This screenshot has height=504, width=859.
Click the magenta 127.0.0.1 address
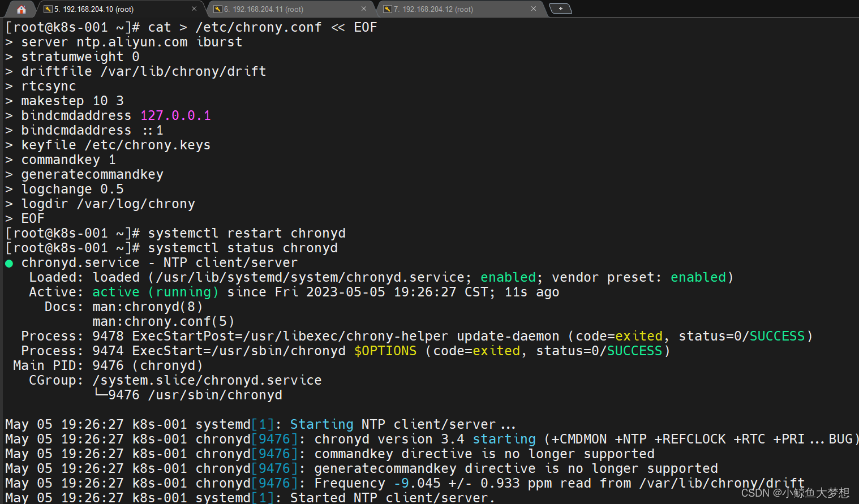175,116
